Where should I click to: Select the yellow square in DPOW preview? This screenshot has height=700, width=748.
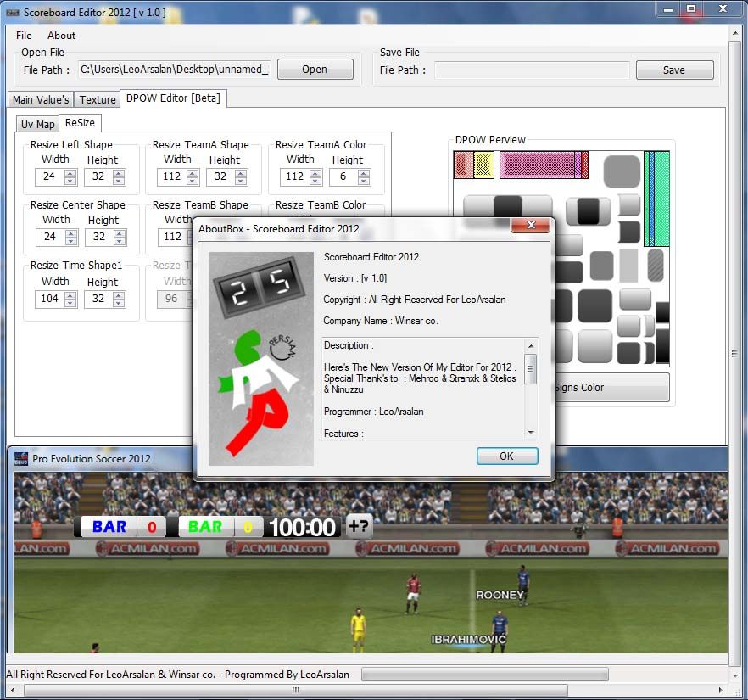(483, 165)
